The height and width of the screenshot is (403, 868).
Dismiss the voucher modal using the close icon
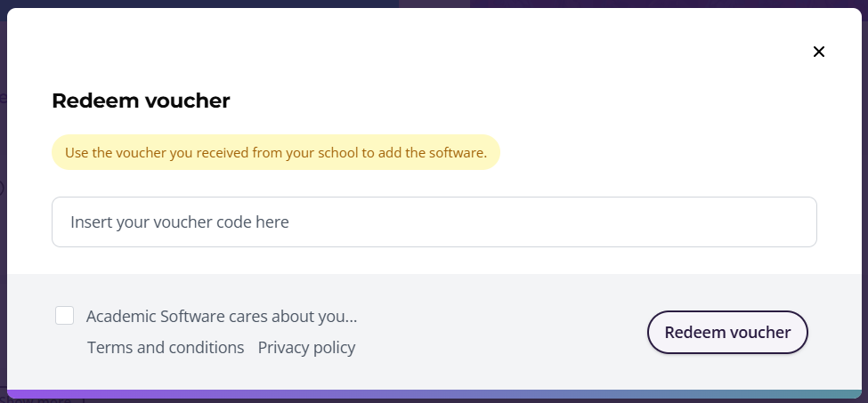(819, 52)
